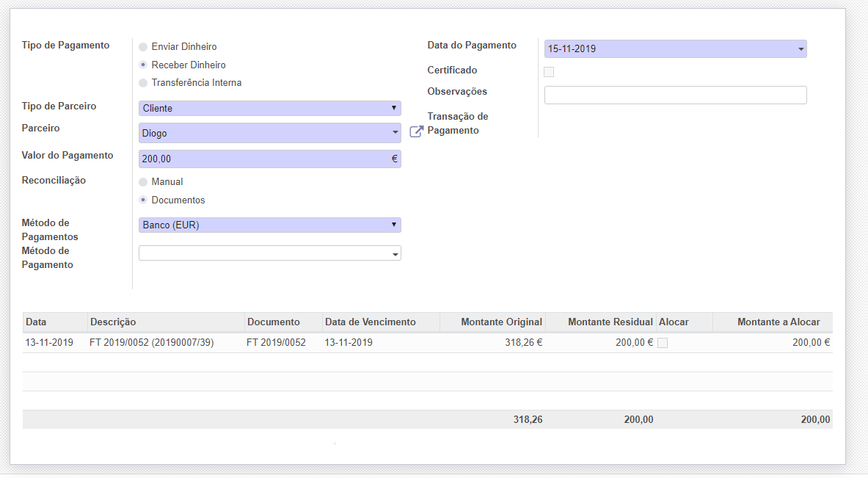This screenshot has height=478, width=868.
Task: Choose Transferência Interna payment type
Action: 143,83
